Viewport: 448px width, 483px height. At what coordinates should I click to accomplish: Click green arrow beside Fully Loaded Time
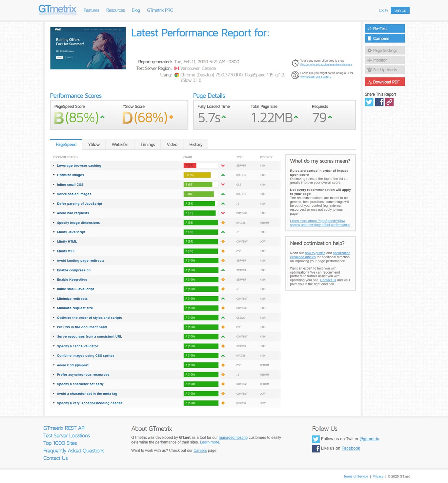pos(224,117)
